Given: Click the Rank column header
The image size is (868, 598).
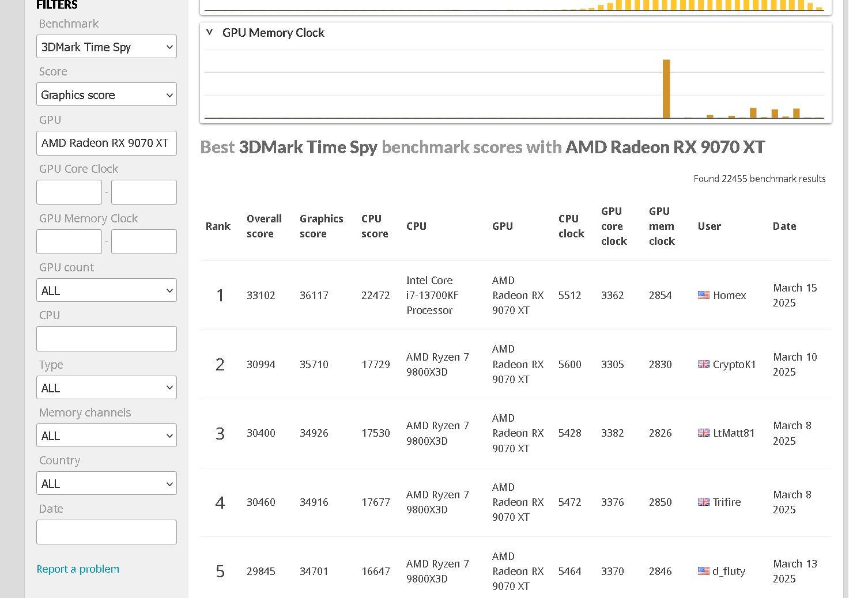Looking at the screenshot, I should (x=218, y=226).
